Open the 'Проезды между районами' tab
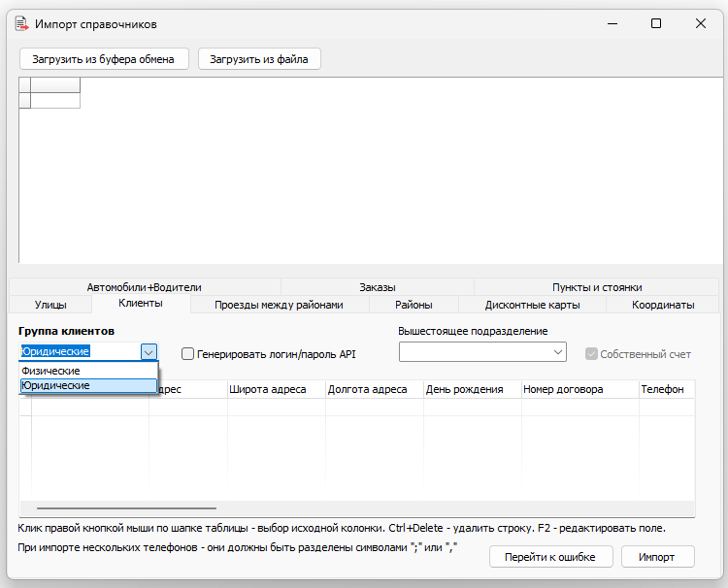The width and height of the screenshot is (728, 588). click(279, 305)
